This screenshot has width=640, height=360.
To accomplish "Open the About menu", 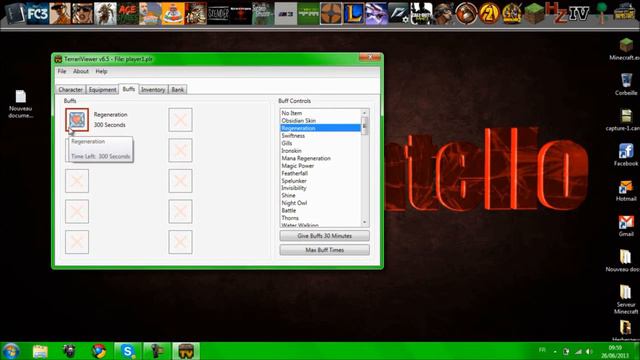I will [x=81, y=71].
